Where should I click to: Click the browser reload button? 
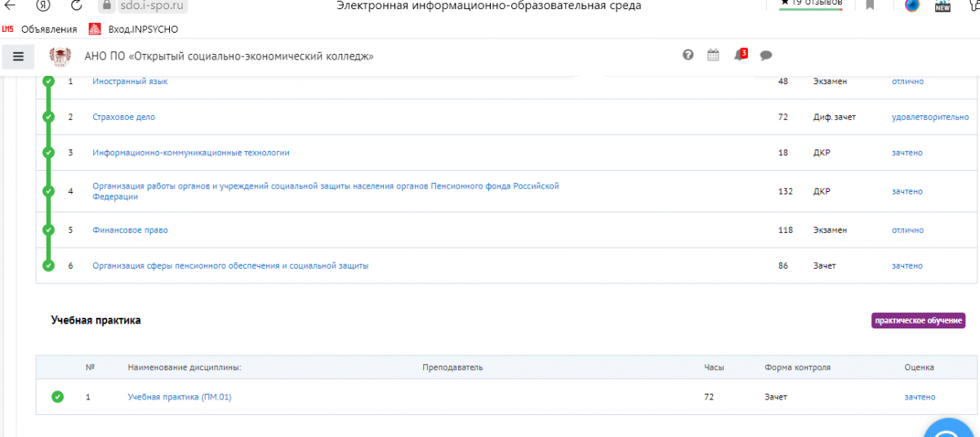tap(76, 6)
